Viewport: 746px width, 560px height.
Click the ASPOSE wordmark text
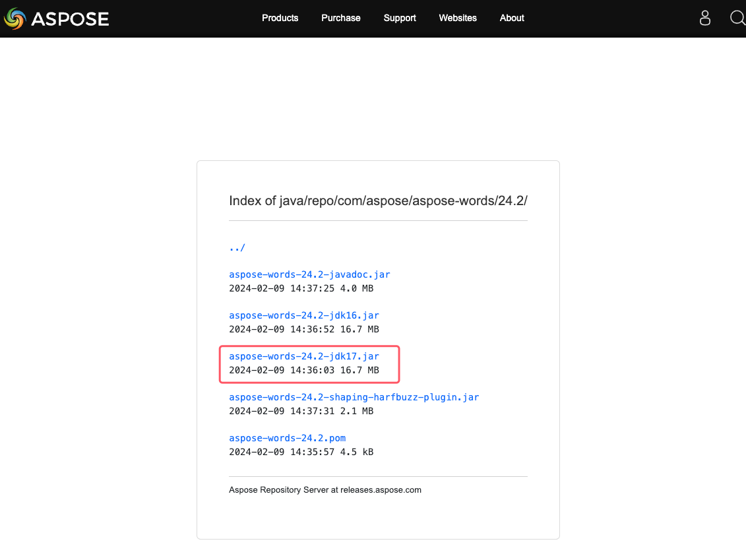click(x=70, y=19)
